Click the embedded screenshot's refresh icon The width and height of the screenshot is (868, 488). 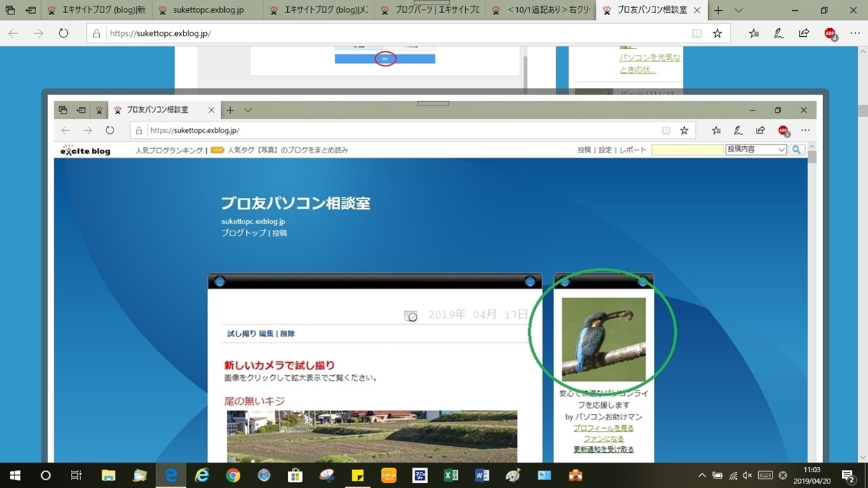click(110, 130)
